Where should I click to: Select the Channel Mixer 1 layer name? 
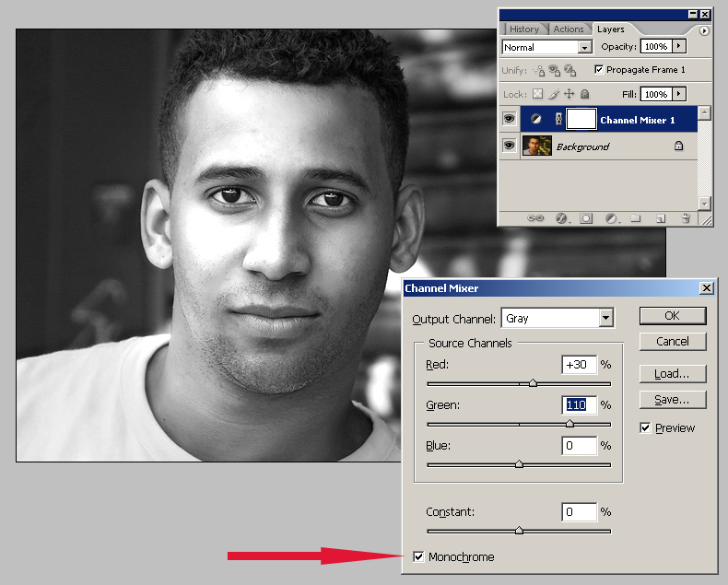638,121
